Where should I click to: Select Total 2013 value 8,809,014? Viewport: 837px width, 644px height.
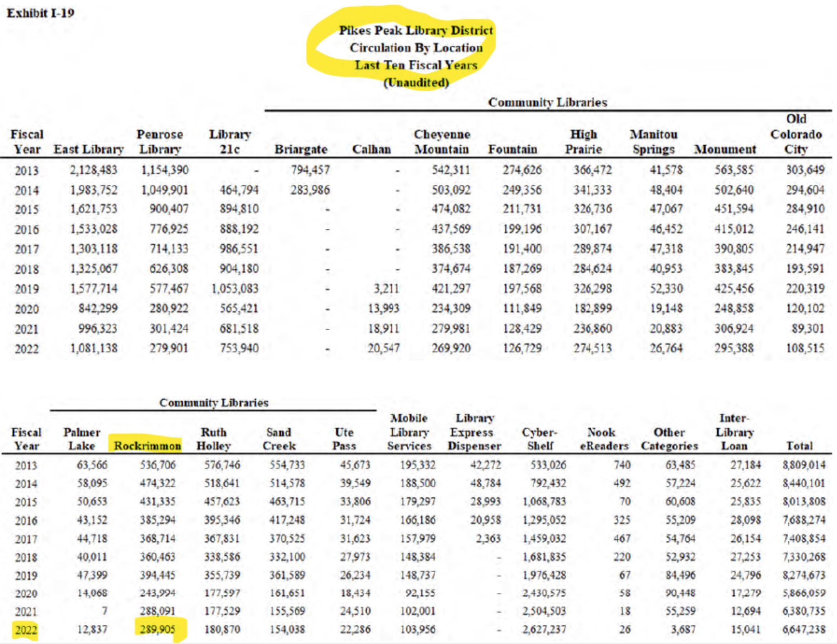pyautogui.click(x=804, y=465)
